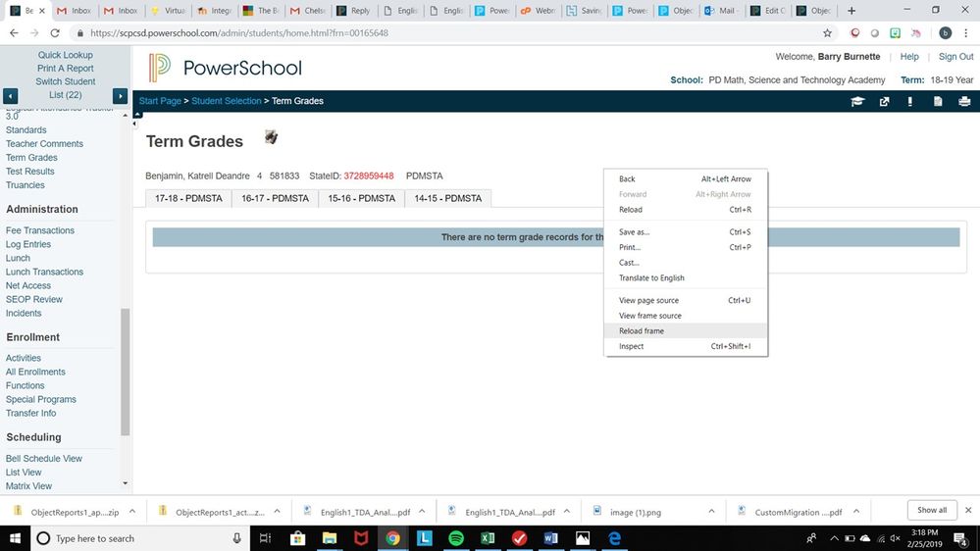Open Teacher Comments in sidebar

coord(44,144)
